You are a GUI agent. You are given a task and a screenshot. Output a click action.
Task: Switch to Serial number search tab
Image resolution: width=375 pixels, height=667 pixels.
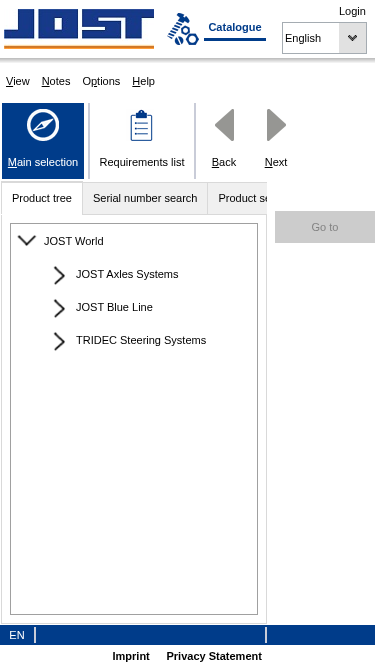145,198
